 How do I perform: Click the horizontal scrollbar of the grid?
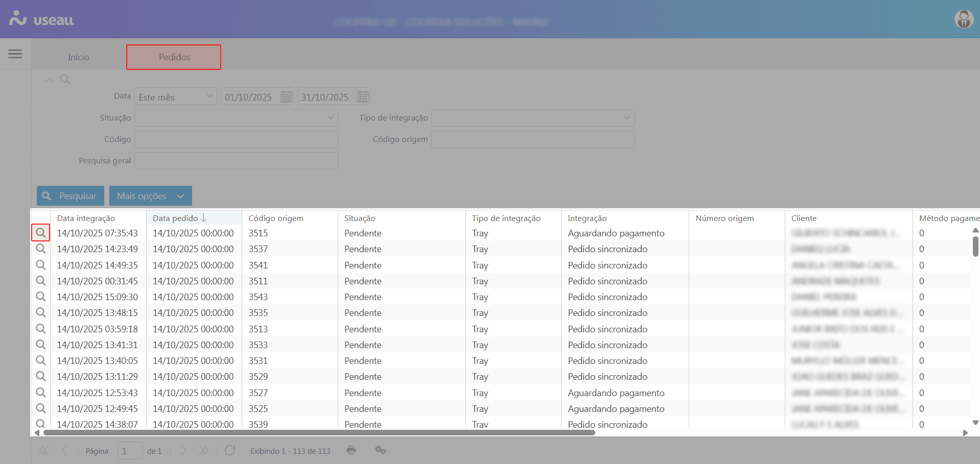point(319,433)
